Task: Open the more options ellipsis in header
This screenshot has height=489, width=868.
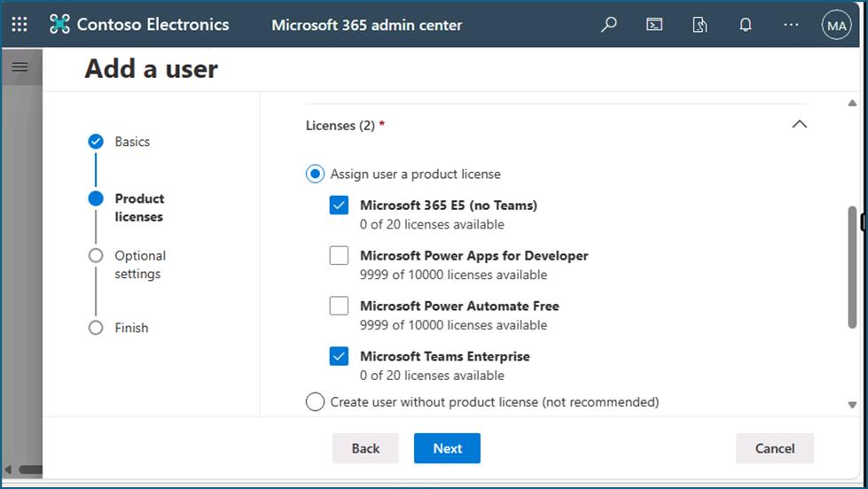Action: tap(791, 25)
